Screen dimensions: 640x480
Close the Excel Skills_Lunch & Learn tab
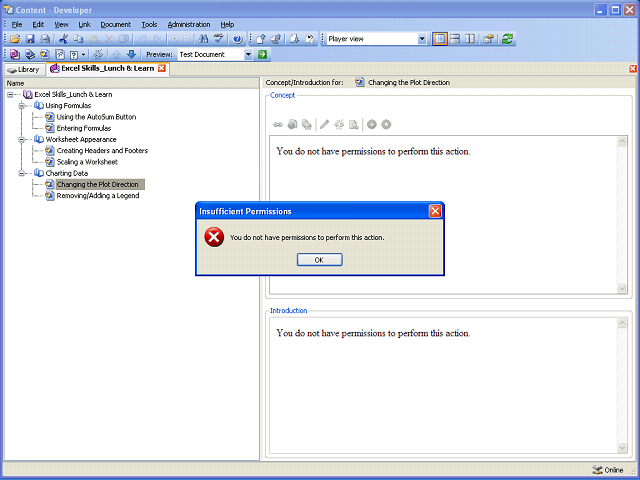point(162,68)
